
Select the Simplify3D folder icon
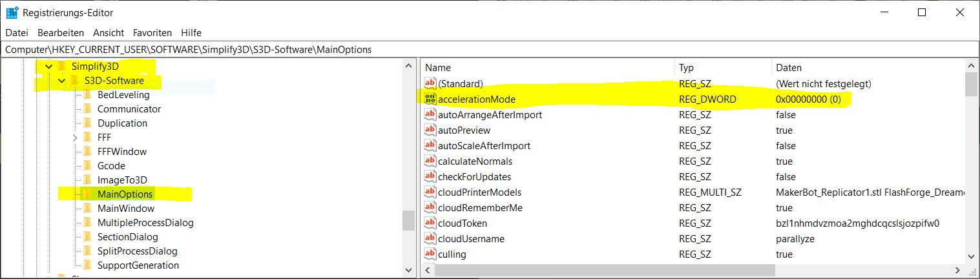tap(62, 67)
